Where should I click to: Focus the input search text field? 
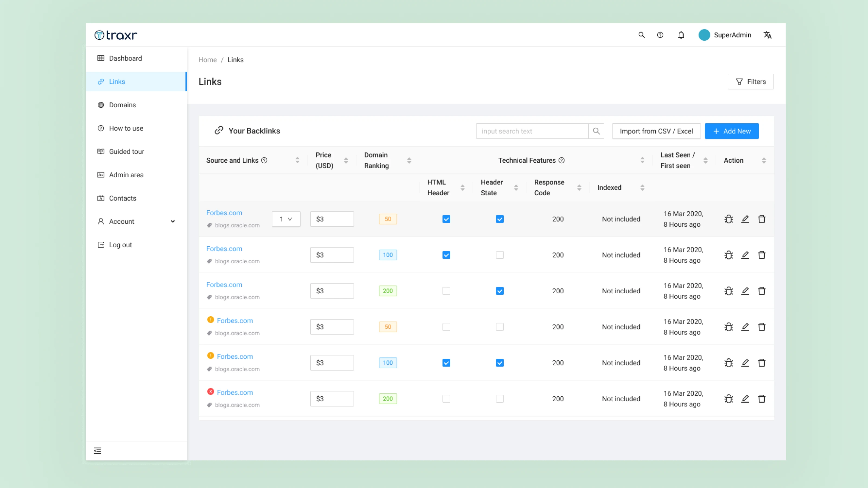[532, 131]
